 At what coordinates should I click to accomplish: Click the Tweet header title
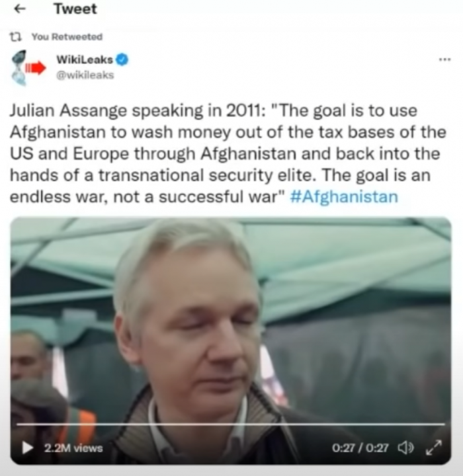[x=75, y=9]
